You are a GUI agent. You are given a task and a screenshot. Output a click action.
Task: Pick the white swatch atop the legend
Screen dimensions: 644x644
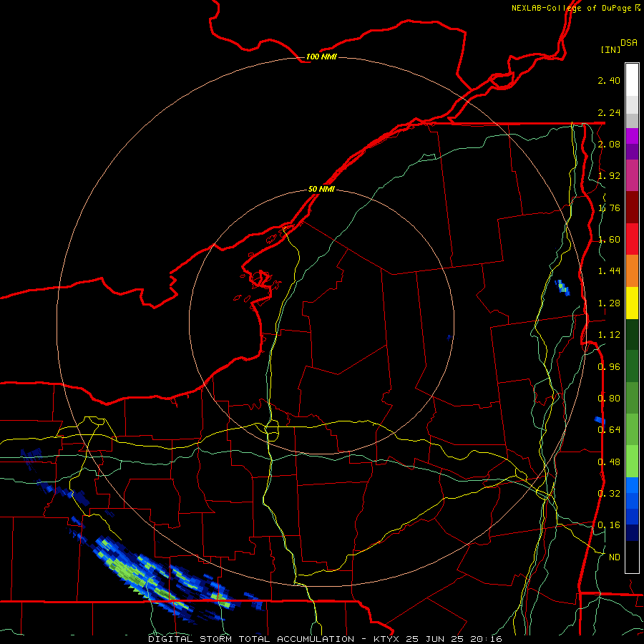632,79
